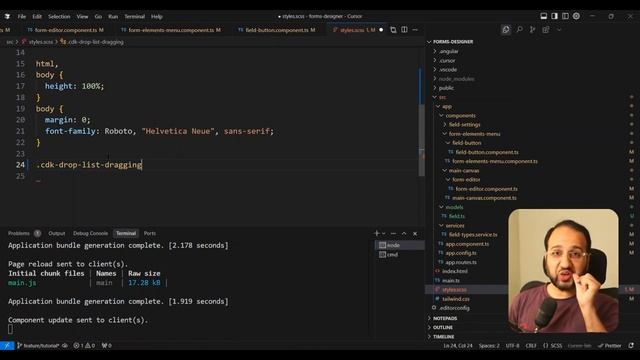This screenshot has width=640, height=360.
Task: Expand the .angular folder
Action: click(x=449, y=51)
